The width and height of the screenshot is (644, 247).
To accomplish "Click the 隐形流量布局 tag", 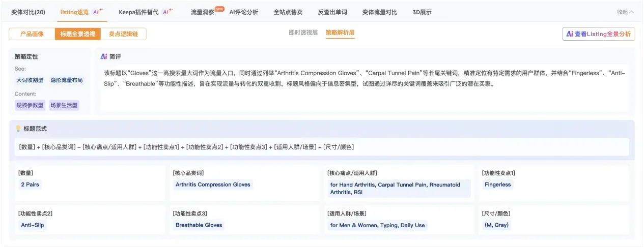I will (66, 80).
